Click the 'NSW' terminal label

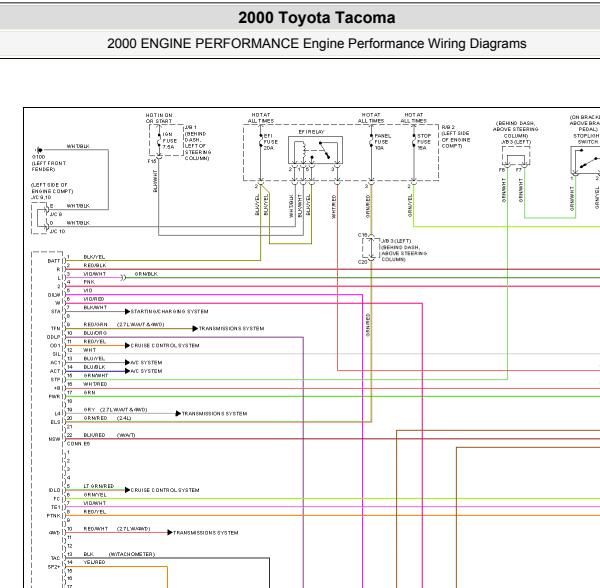(x=55, y=439)
